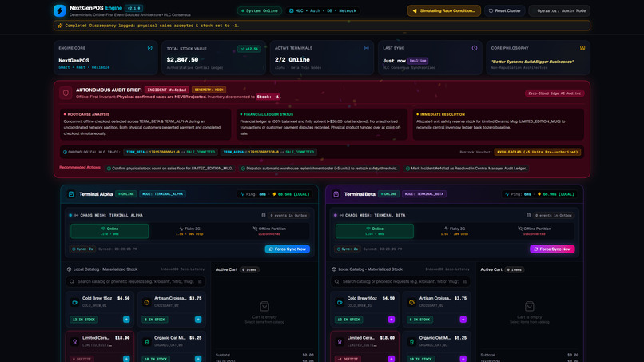Image resolution: width=644 pixels, height=362 pixels.
Task: Click INCIDENT #e4c1ad tag
Action: click(167, 90)
